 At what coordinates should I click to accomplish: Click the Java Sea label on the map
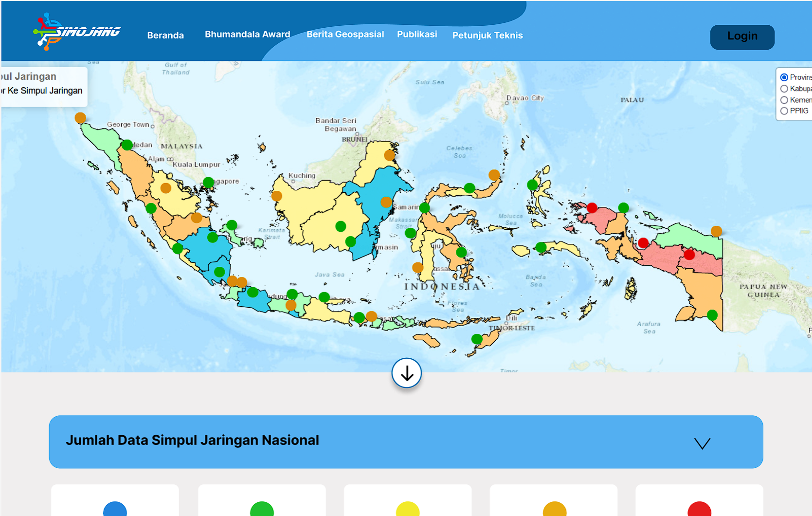pos(331,275)
